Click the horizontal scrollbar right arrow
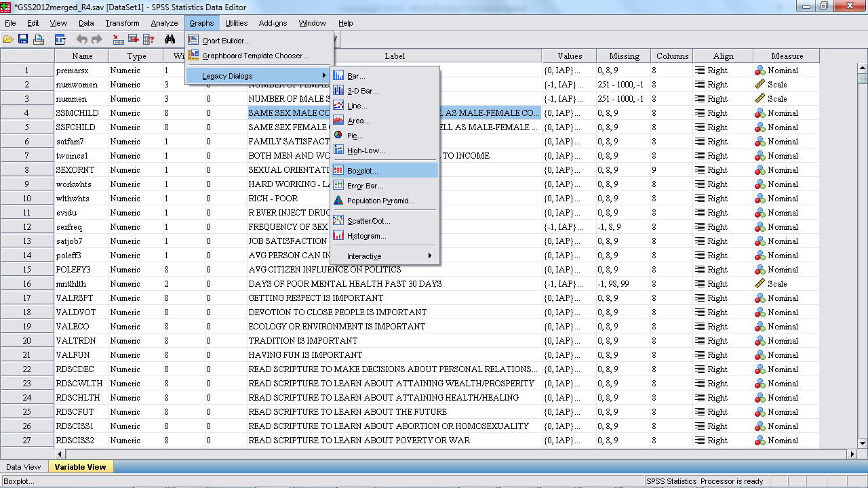The height and width of the screenshot is (488, 868). pos(852,453)
